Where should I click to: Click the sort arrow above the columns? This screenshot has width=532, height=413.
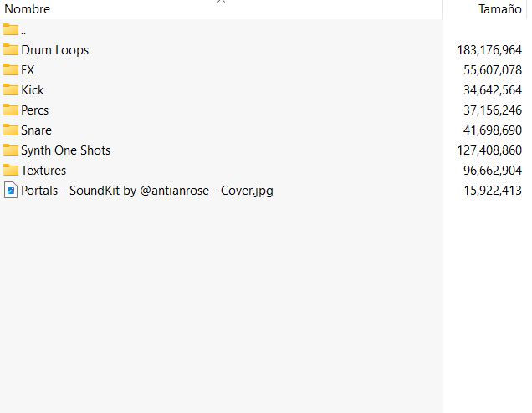221,2
